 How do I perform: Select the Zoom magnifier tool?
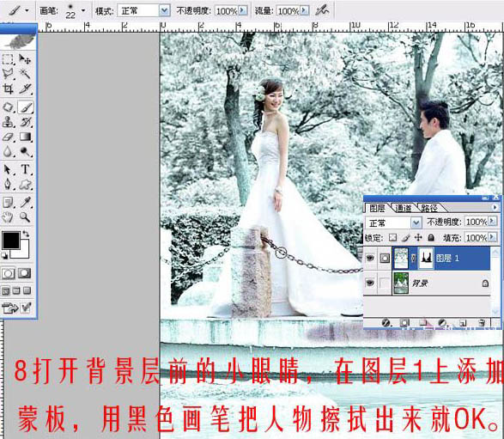(26, 217)
